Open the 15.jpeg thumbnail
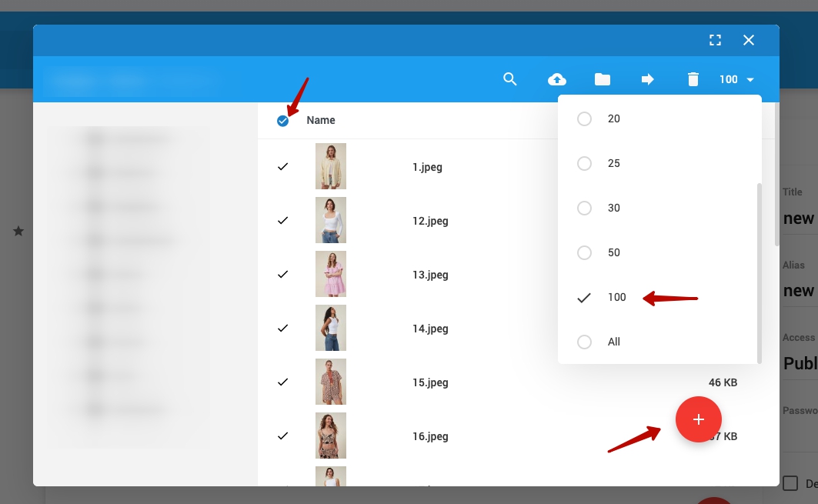 click(331, 382)
